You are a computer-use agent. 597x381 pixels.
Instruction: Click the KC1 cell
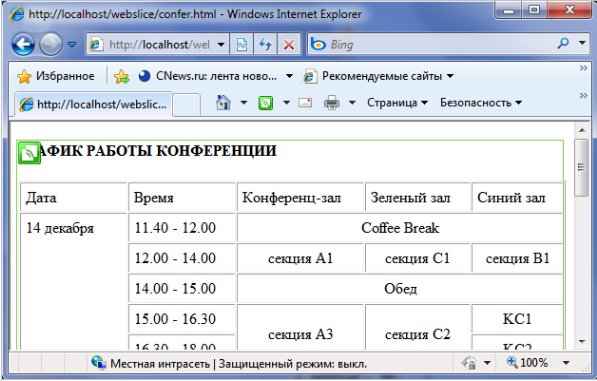click(517, 319)
